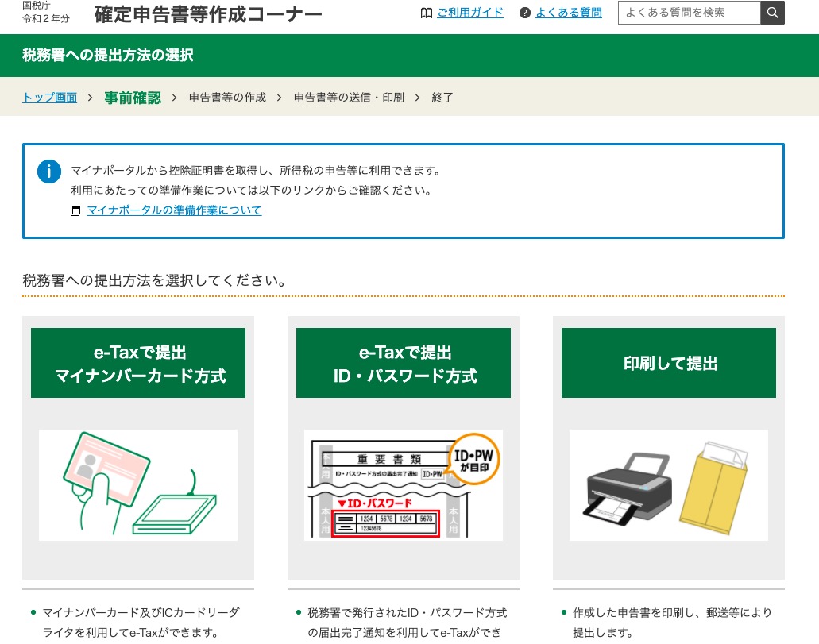The image size is (819, 644).
Task: Click the book icon beside ご利用ガイド
Action: (427, 13)
